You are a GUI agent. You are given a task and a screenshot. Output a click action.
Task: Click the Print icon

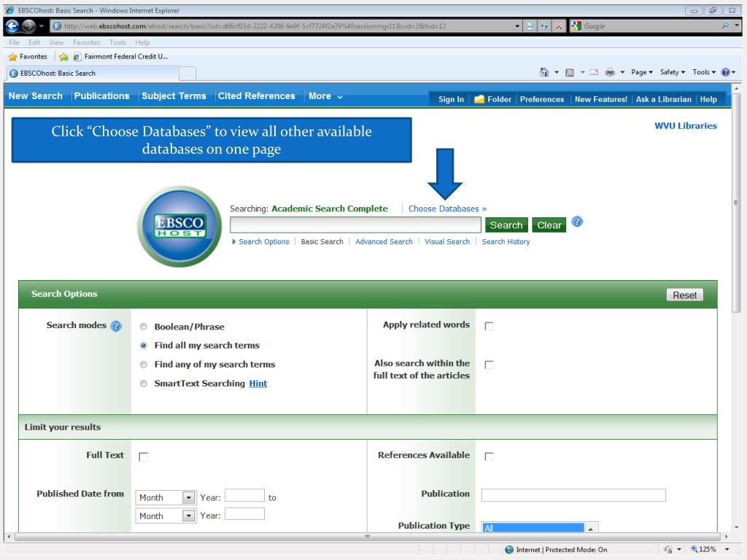610,72
